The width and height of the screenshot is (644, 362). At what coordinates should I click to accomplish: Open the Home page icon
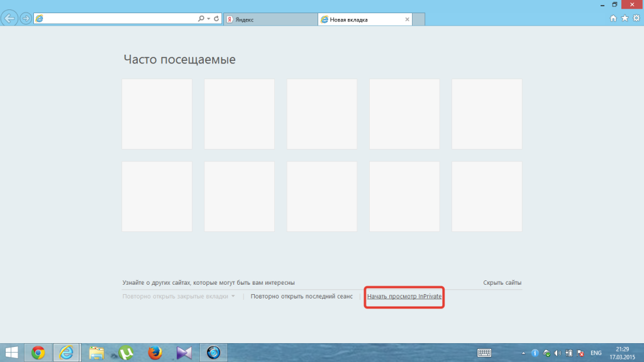[x=614, y=19]
